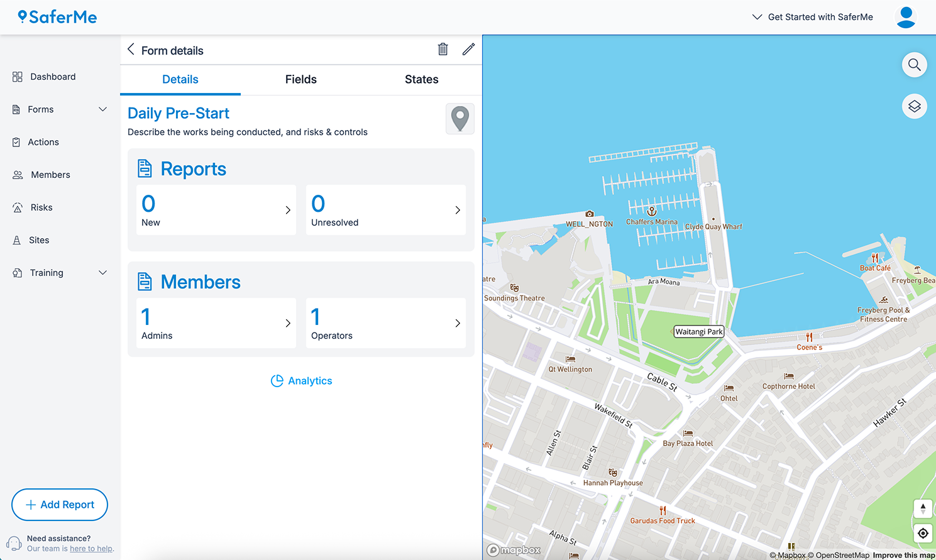Open the Analytics link
Screen dimensions: 936x560
click(301, 381)
